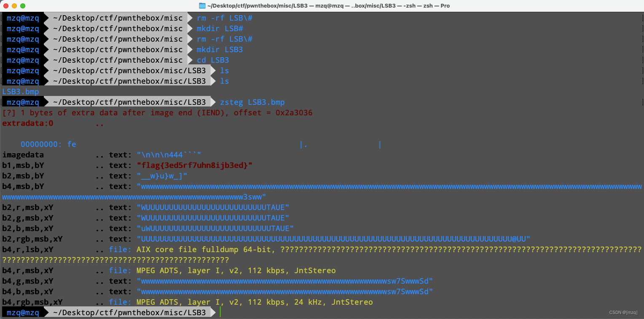Image resolution: width=644 pixels, height=319 pixels.
Task: Click the 'uWUUUU...UTAUE' value in b2,b row
Action: click(x=215, y=229)
